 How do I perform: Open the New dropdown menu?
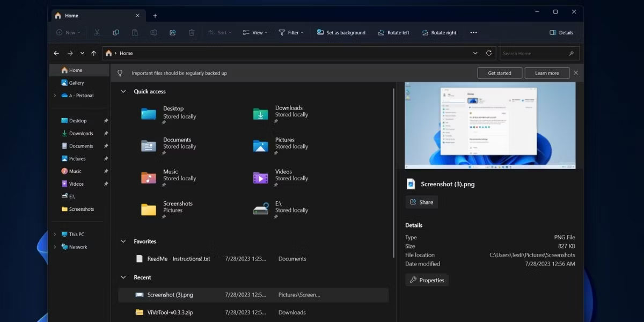tap(68, 33)
